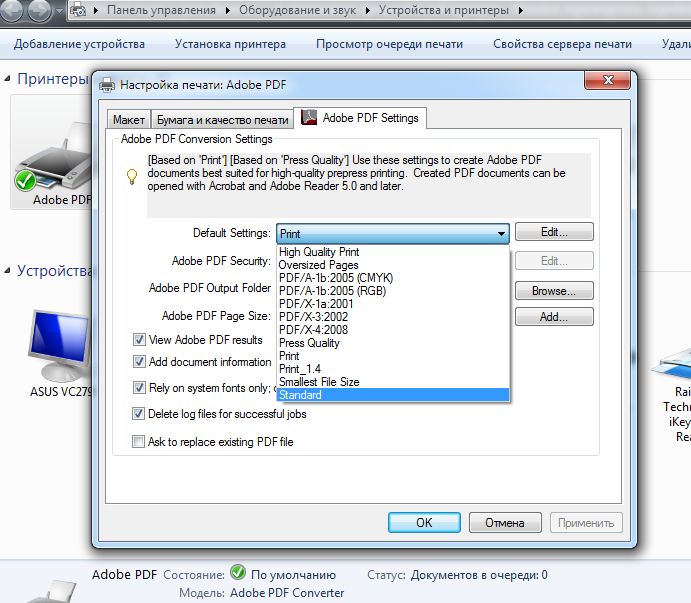
Task: Click the green check status icon in details pane
Action: (238, 573)
